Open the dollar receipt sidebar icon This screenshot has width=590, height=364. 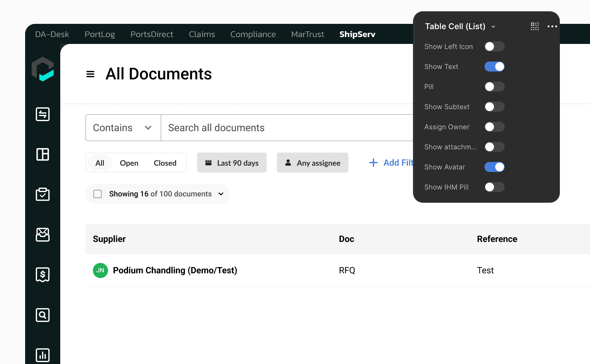[43, 275]
